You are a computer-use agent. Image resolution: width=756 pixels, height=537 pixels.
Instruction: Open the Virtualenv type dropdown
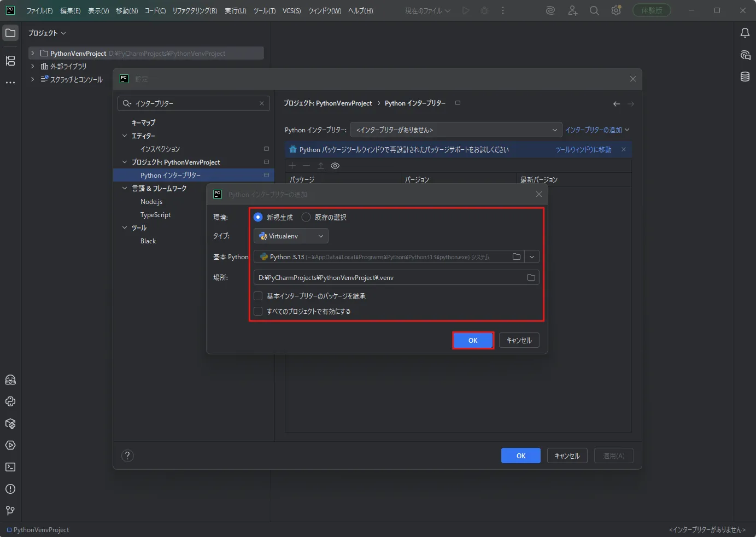(291, 236)
